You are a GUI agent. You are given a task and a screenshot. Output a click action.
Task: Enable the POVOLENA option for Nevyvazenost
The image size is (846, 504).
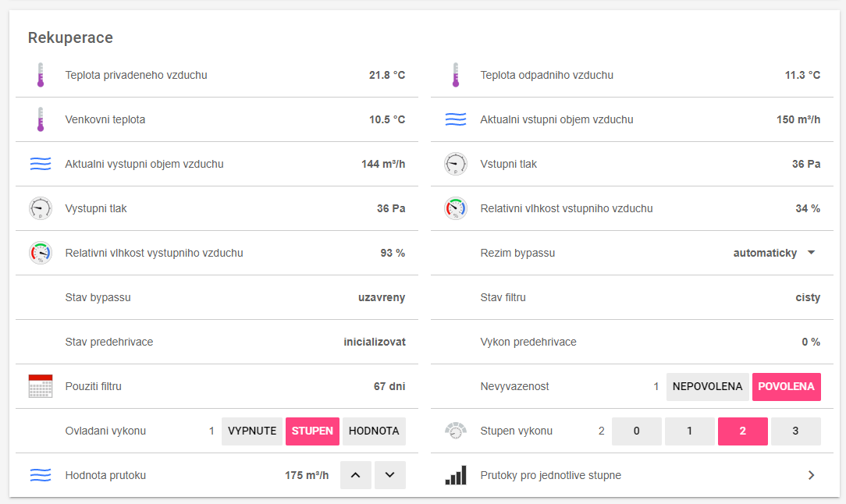tap(786, 386)
